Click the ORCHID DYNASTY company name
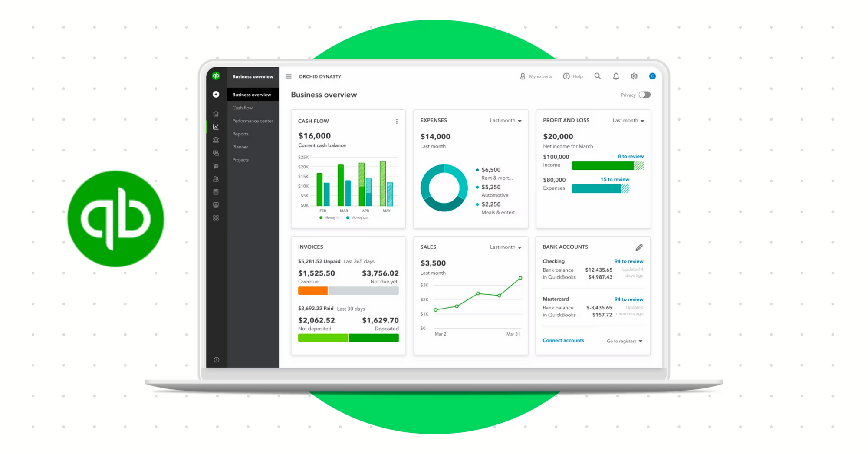This screenshot has height=454, width=868. tap(320, 76)
